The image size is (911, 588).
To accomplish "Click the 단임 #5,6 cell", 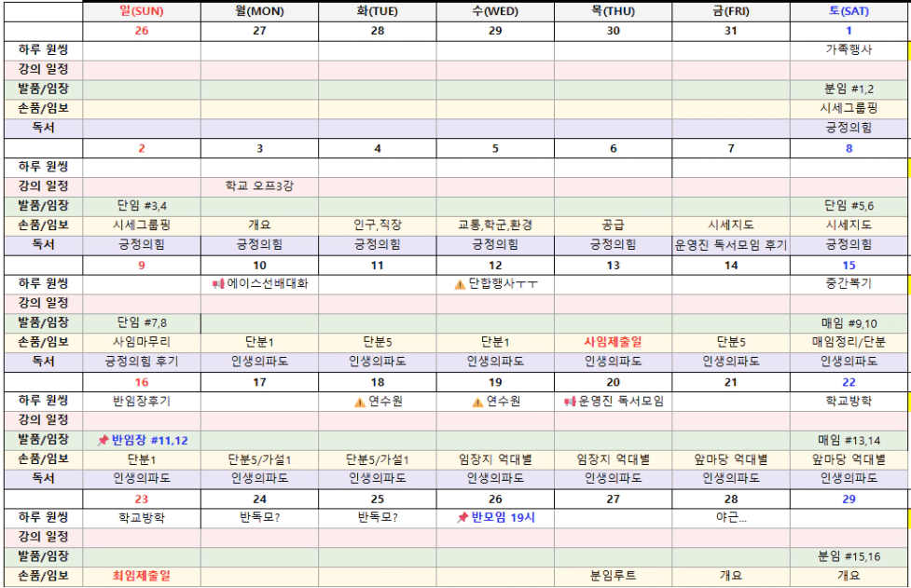I will (849, 206).
